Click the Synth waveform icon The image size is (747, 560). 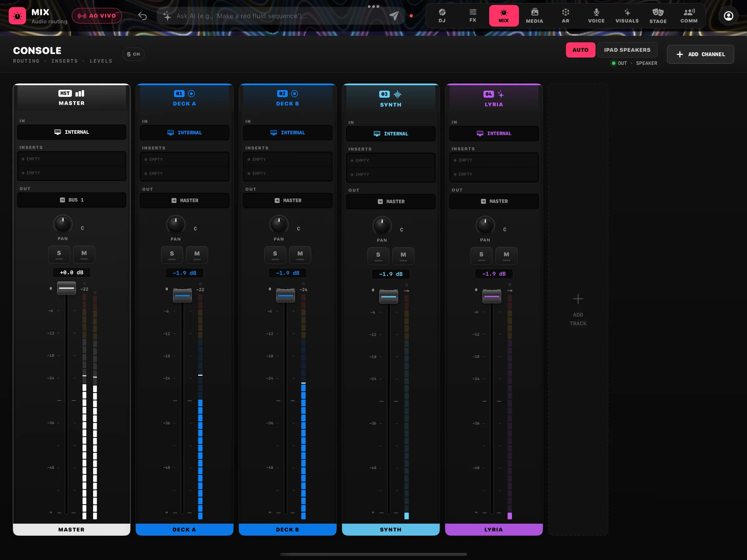[x=397, y=94]
